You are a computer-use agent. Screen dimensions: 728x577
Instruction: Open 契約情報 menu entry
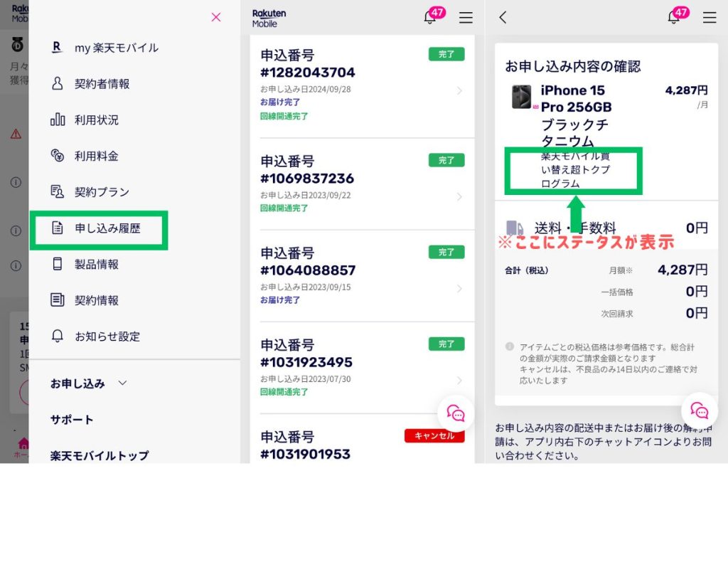pyautogui.click(x=96, y=300)
